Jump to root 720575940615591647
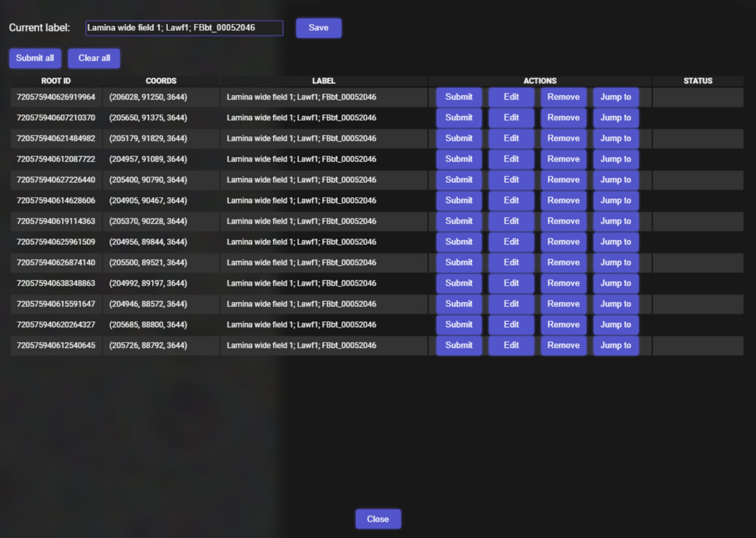The height and width of the screenshot is (538, 756). coord(616,304)
